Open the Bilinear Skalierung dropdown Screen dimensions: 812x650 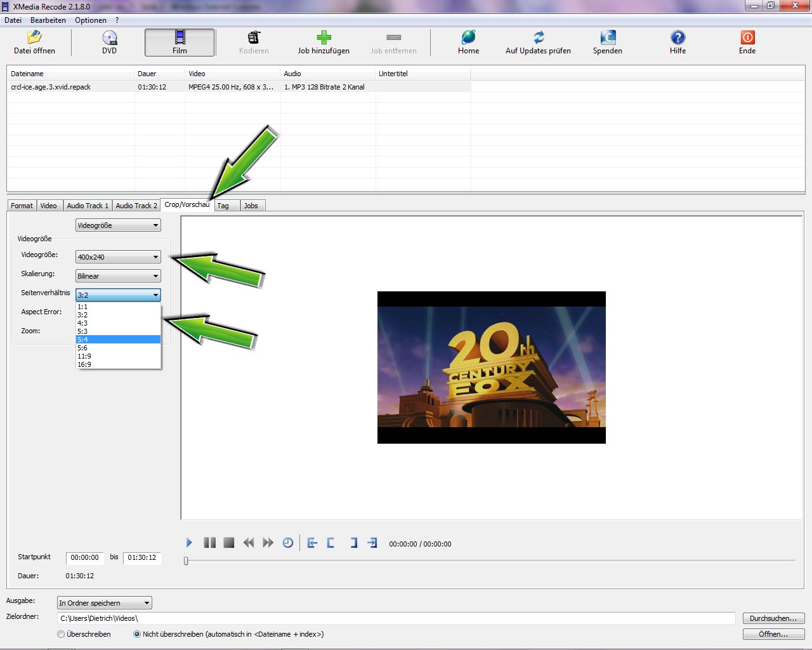[x=118, y=276]
